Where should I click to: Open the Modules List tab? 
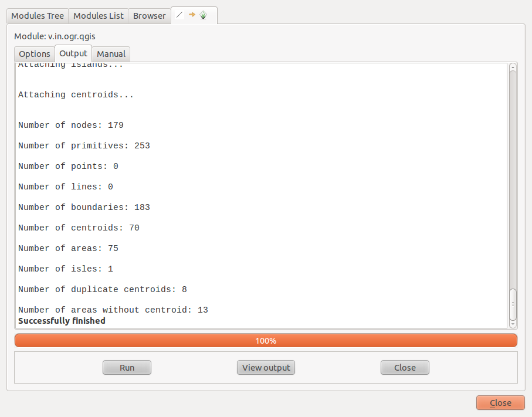pyautogui.click(x=99, y=16)
